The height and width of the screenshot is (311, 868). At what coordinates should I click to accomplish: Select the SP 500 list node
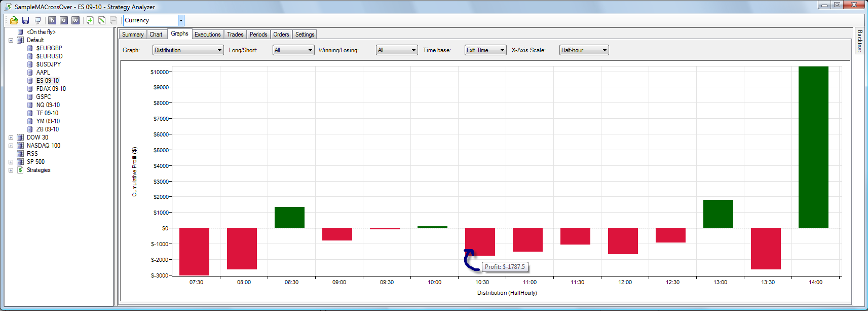click(x=35, y=162)
